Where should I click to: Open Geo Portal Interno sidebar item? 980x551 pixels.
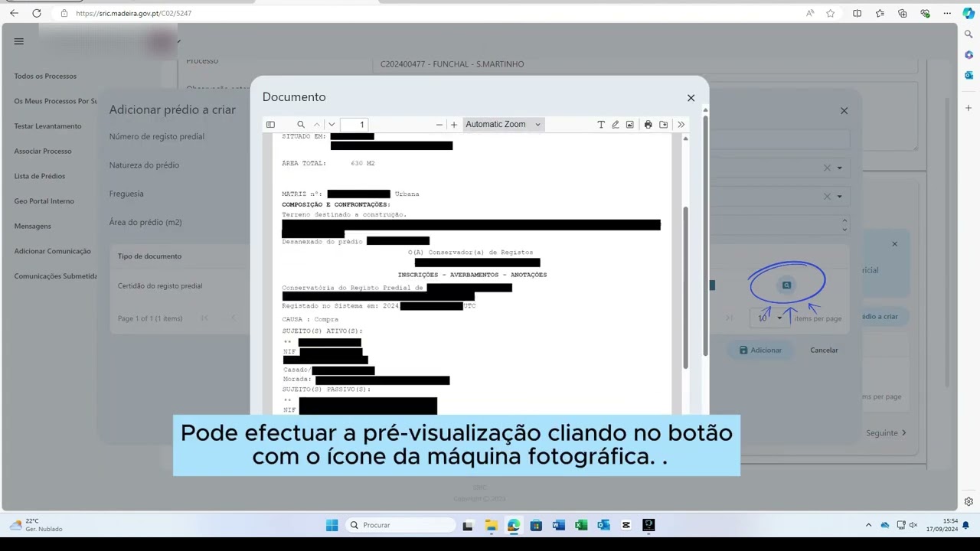click(44, 201)
